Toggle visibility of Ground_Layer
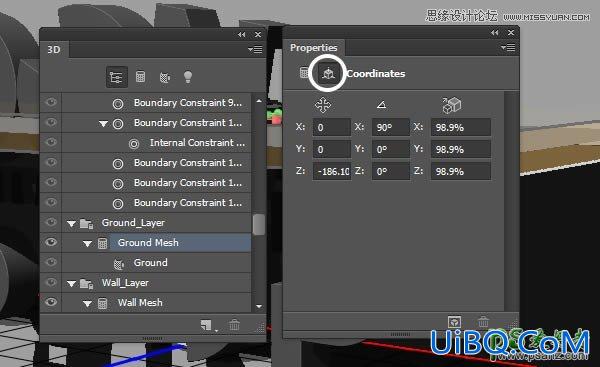Screen dimensions: 600x367 pyautogui.click(x=51, y=222)
